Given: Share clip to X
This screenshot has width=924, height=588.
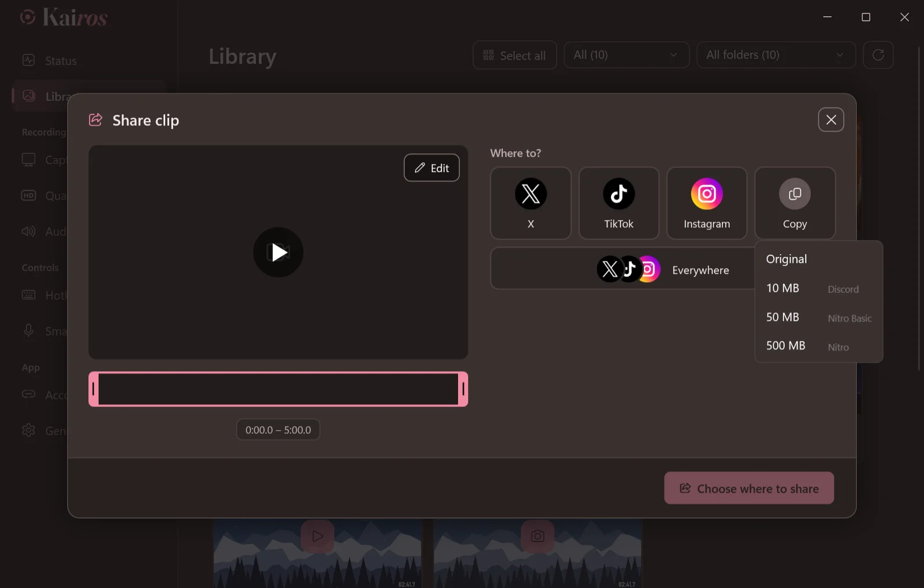Looking at the screenshot, I should tap(530, 203).
